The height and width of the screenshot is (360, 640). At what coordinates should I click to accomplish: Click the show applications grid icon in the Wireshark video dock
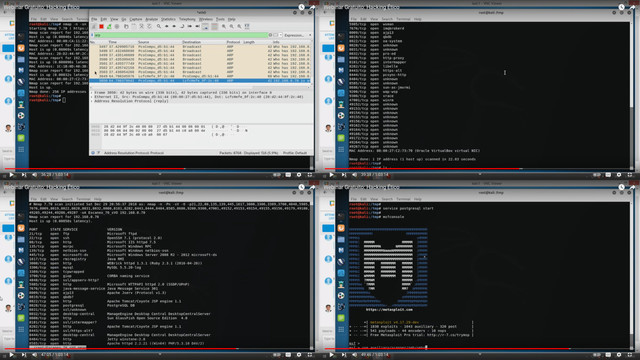coord(21,149)
